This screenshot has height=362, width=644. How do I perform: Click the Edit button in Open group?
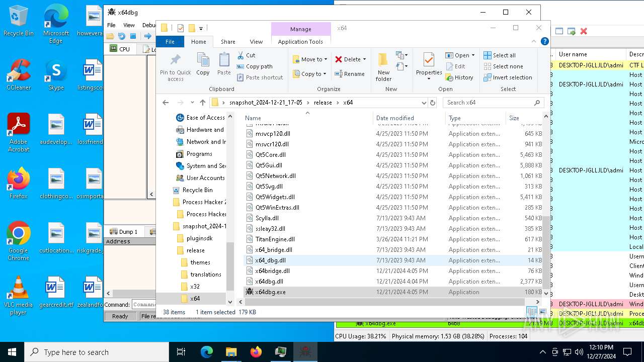(455, 66)
